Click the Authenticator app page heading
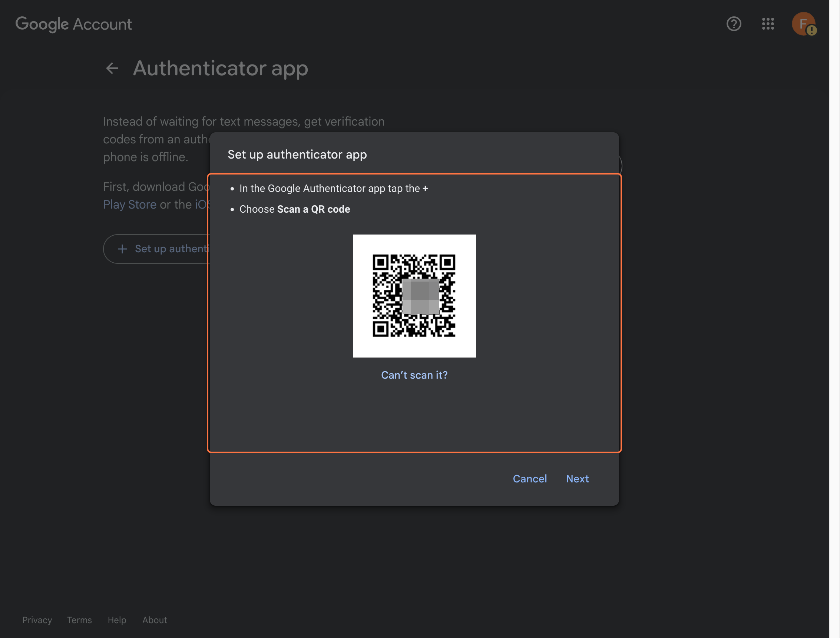Image resolution: width=840 pixels, height=638 pixels. 220,68
